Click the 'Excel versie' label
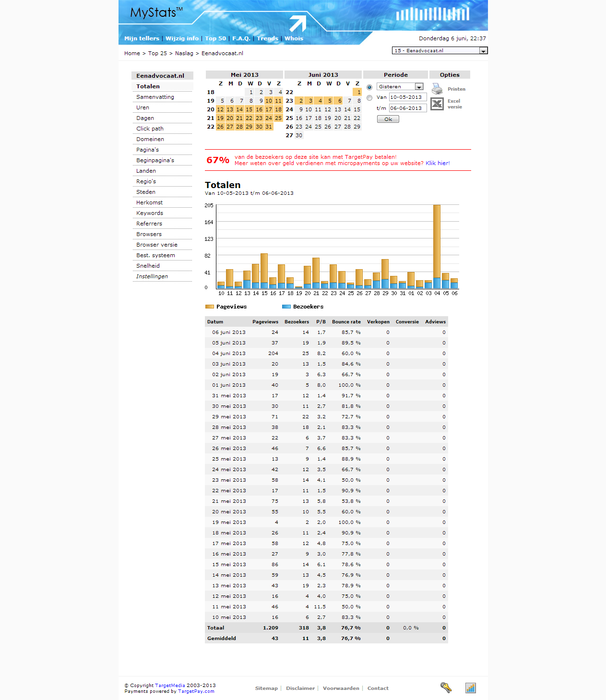This screenshot has height=700, width=606. point(454,104)
